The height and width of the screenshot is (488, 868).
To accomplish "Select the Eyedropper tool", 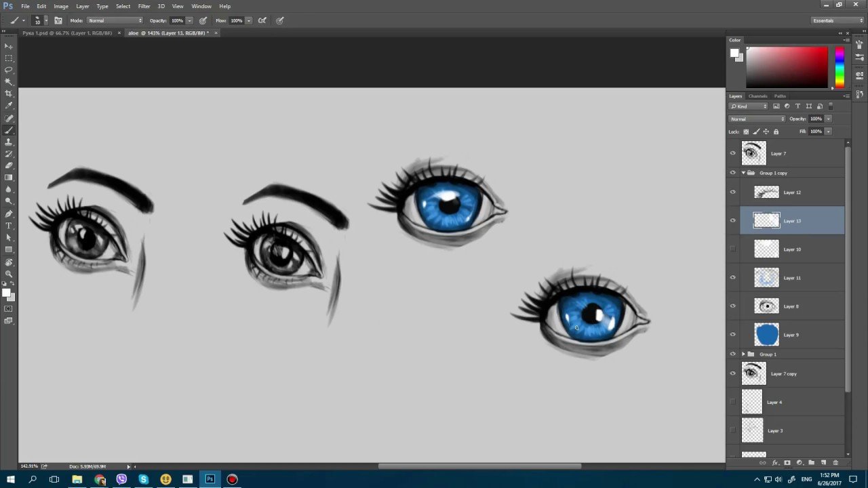I will (9, 106).
